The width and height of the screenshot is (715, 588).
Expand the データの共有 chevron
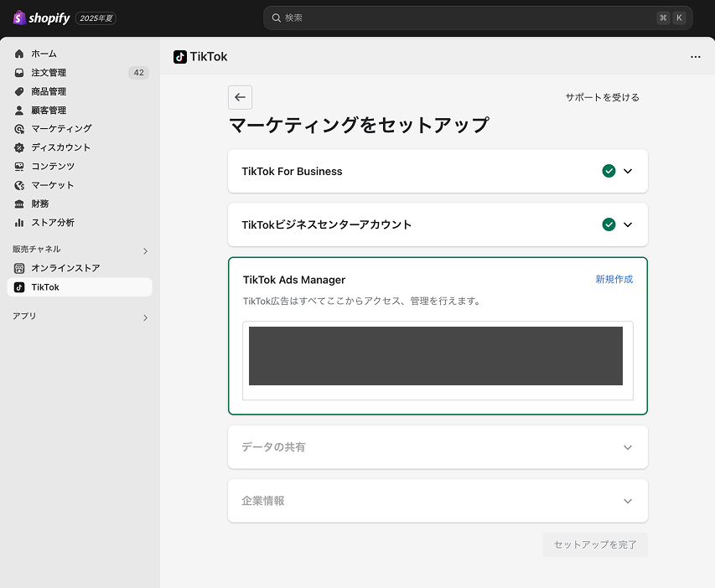click(x=628, y=447)
